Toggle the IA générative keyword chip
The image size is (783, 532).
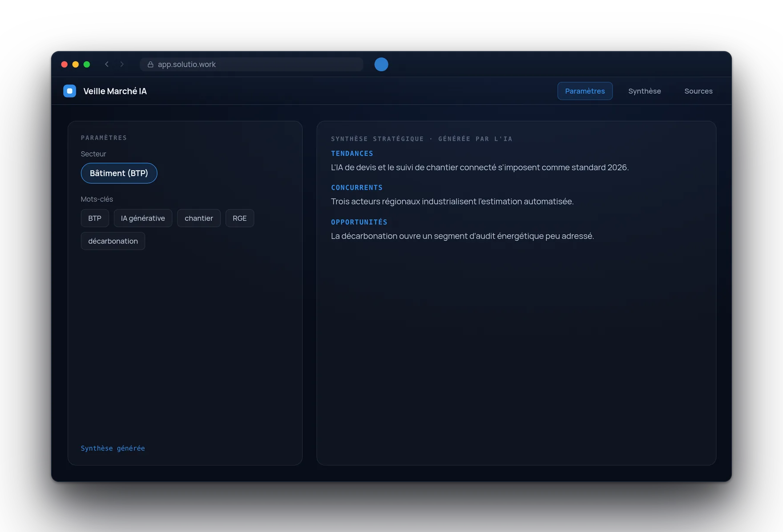[x=143, y=218]
